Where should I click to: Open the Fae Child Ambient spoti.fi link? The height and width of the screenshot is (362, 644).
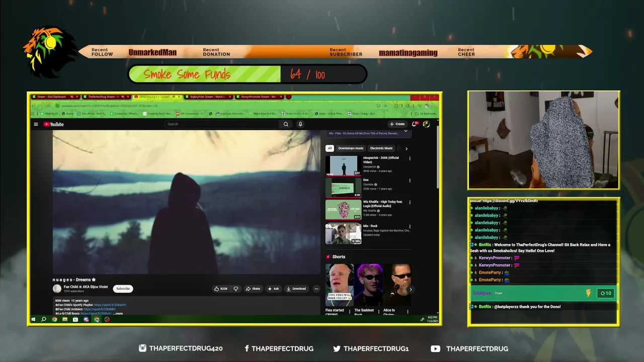click(100, 309)
